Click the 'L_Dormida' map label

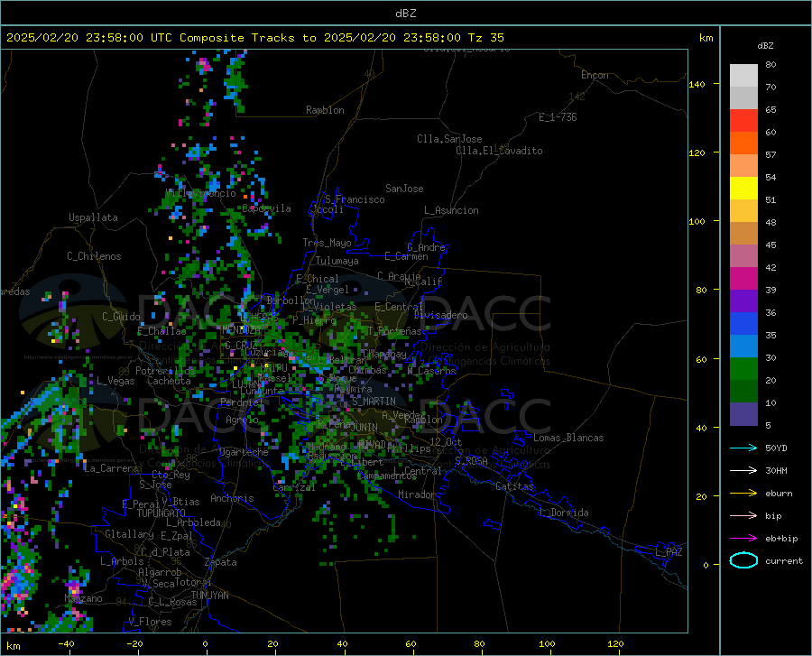563,513
